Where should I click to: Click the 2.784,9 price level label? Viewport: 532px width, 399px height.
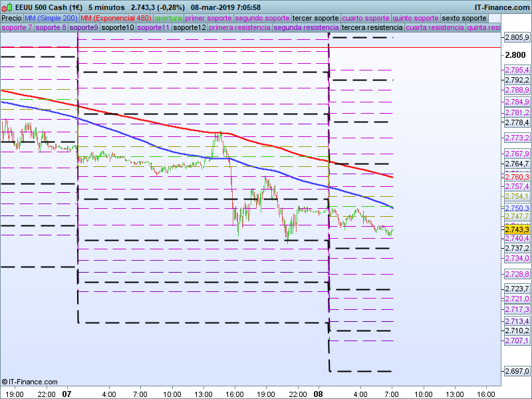(x=517, y=102)
